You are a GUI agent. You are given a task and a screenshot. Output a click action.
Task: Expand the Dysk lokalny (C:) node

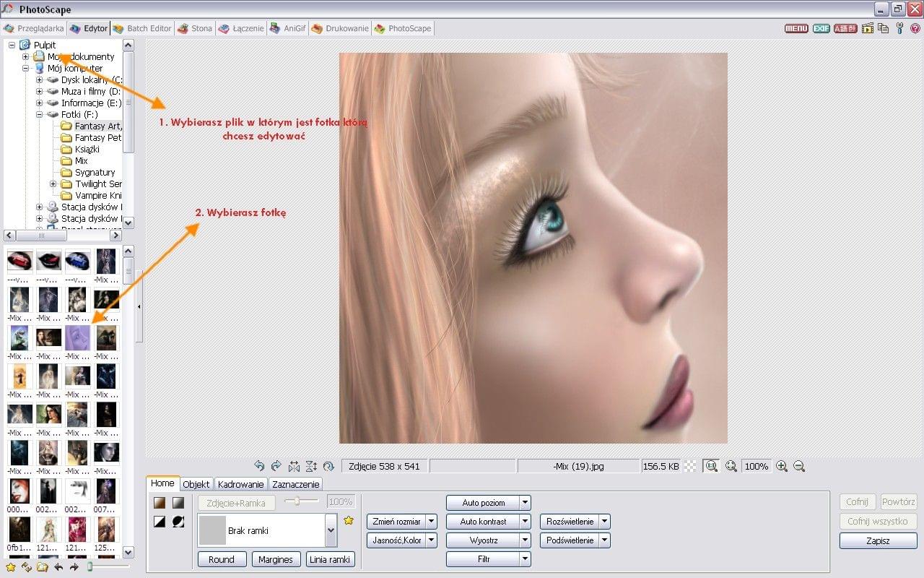pyautogui.click(x=40, y=79)
